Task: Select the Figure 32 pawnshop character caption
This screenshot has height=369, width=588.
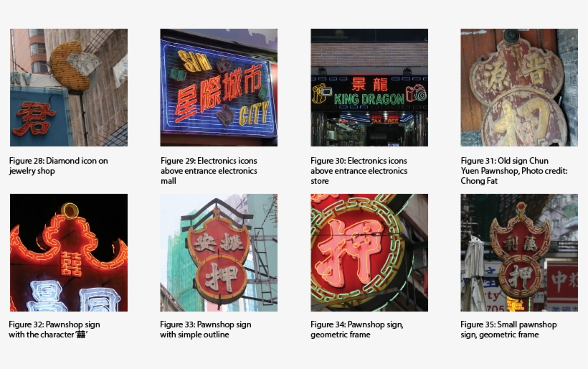Action: pyautogui.click(x=54, y=330)
